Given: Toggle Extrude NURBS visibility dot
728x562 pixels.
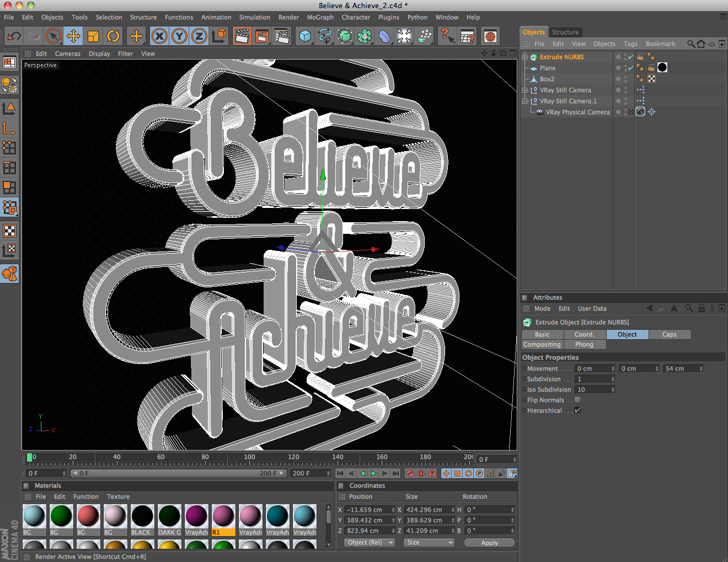Looking at the screenshot, I should click(x=618, y=56).
